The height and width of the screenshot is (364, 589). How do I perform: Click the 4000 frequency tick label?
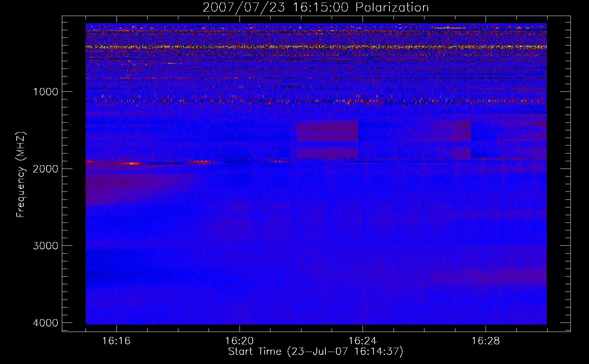tap(46, 323)
